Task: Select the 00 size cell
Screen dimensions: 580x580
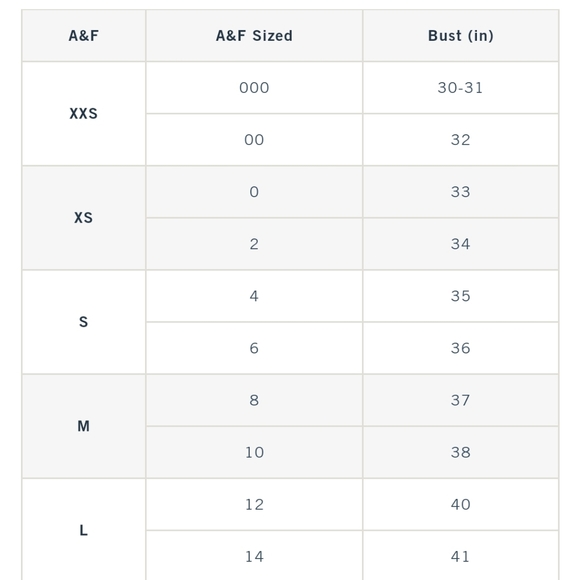Action: click(x=254, y=140)
